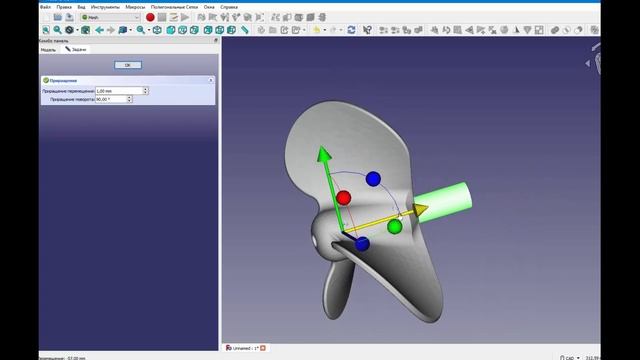Click the mesh scale icon
The image size is (640, 360).
click(539, 30)
